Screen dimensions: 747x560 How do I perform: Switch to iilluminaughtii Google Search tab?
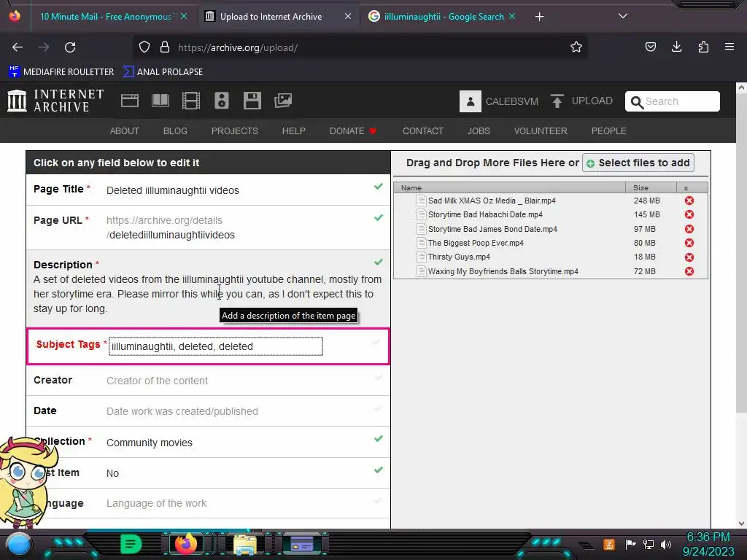444,17
